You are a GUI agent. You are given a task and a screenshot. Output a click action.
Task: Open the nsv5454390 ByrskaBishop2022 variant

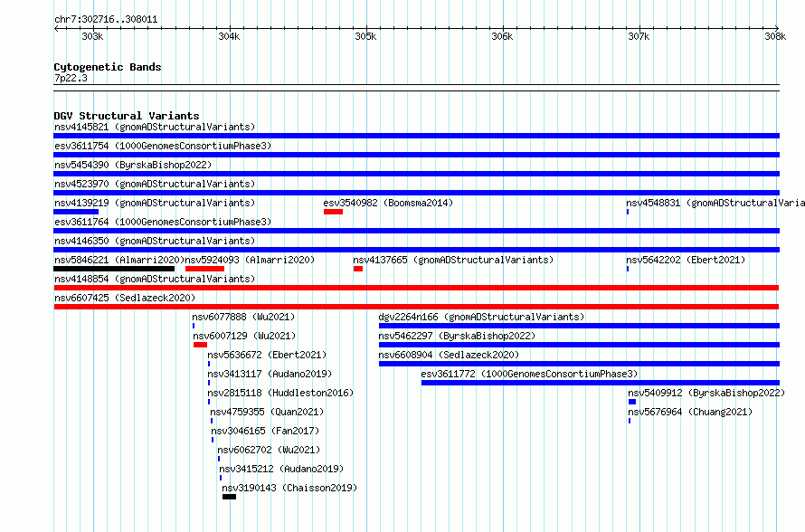[x=133, y=165]
